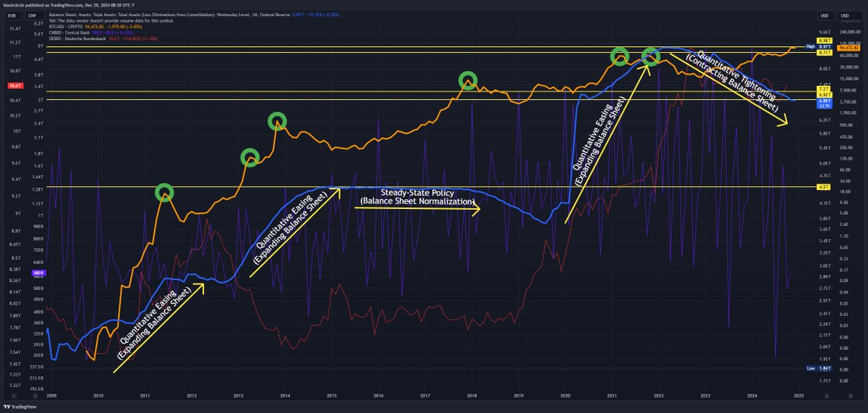
Task: Click the 2018 label on the time axis
Action: click(472, 396)
